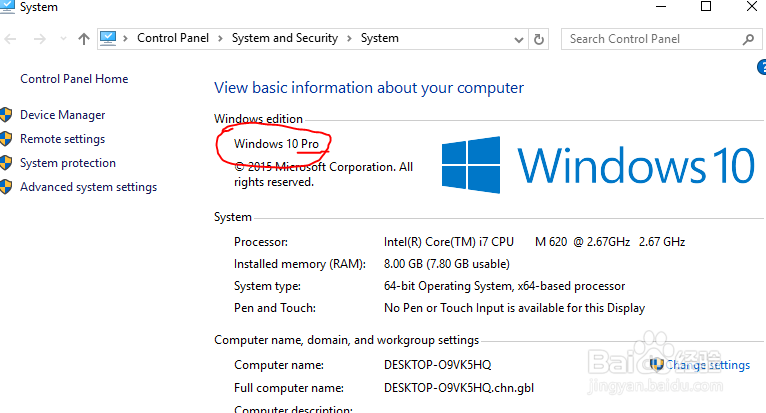
Task: Click the shield icon beside System protection
Action: click(5, 163)
